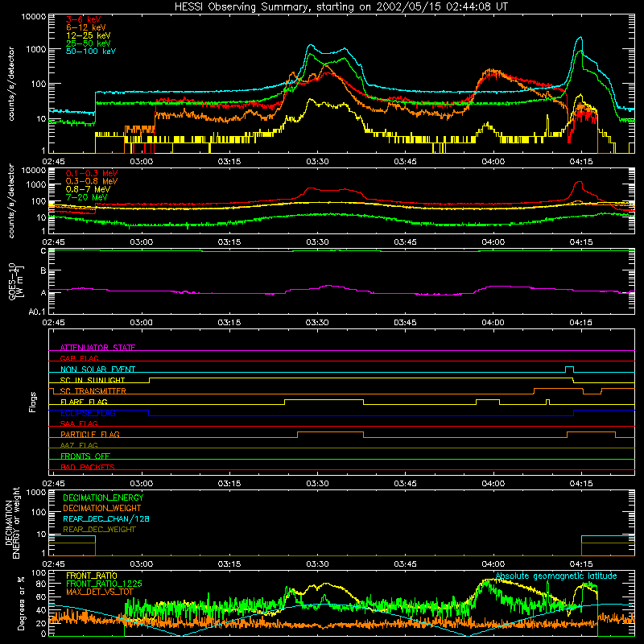Select the 3-6 keV legend label

click(83, 19)
